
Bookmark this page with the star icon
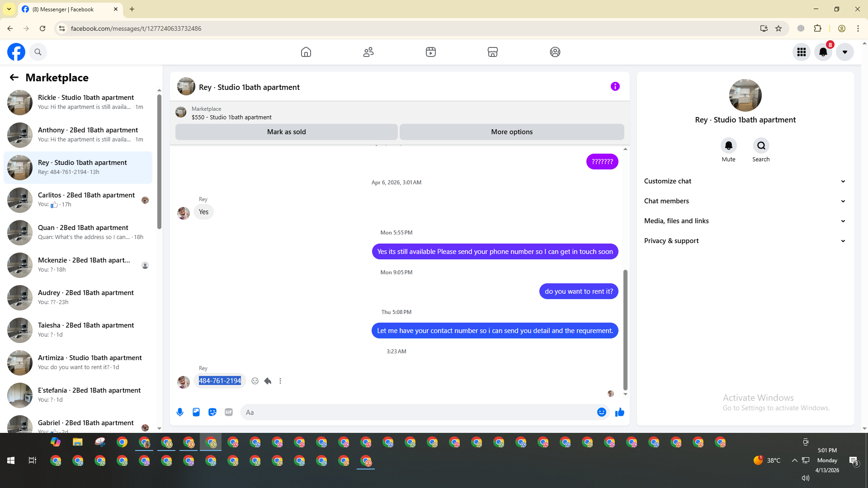click(x=778, y=28)
